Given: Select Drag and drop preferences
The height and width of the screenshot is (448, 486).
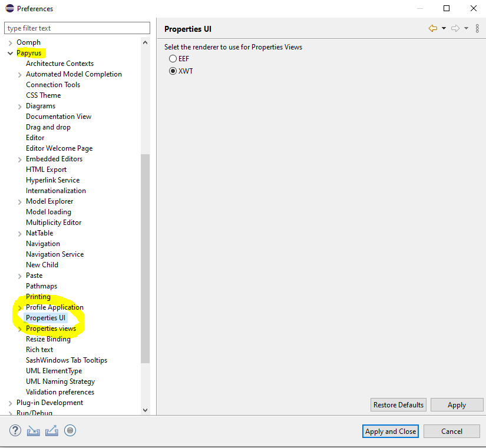Looking at the screenshot, I should tap(48, 127).
